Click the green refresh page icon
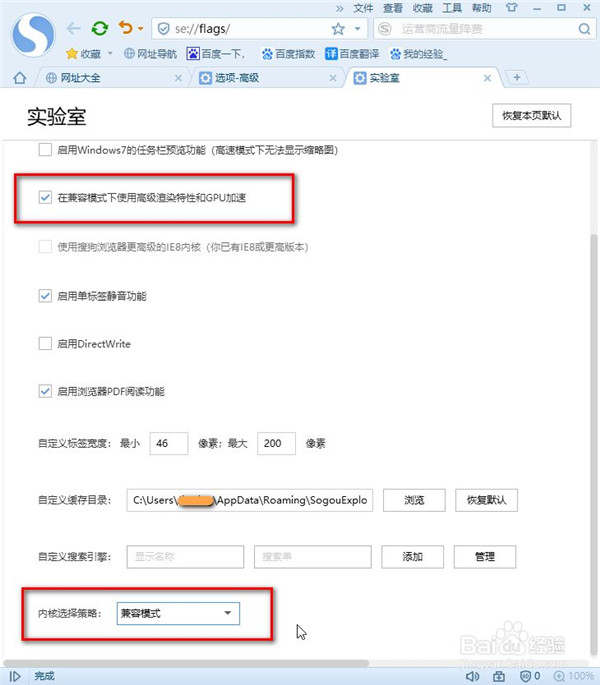This screenshot has width=600, height=685. pos(100,29)
